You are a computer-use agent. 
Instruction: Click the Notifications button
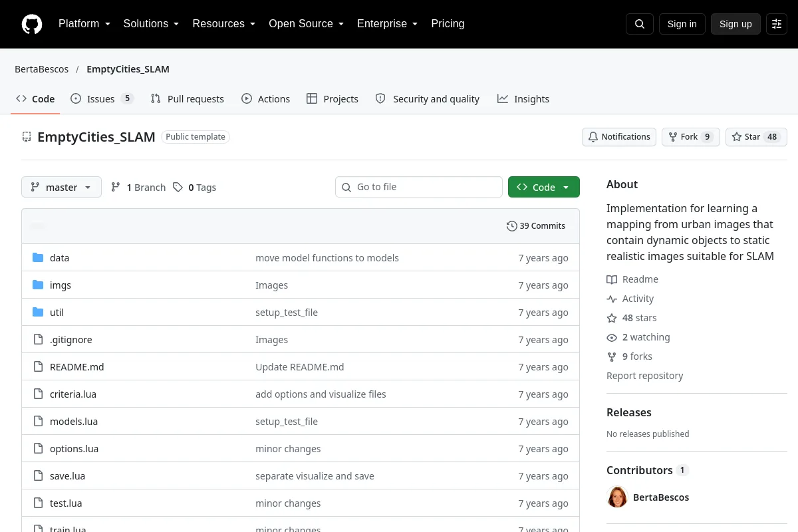tap(619, 137)
